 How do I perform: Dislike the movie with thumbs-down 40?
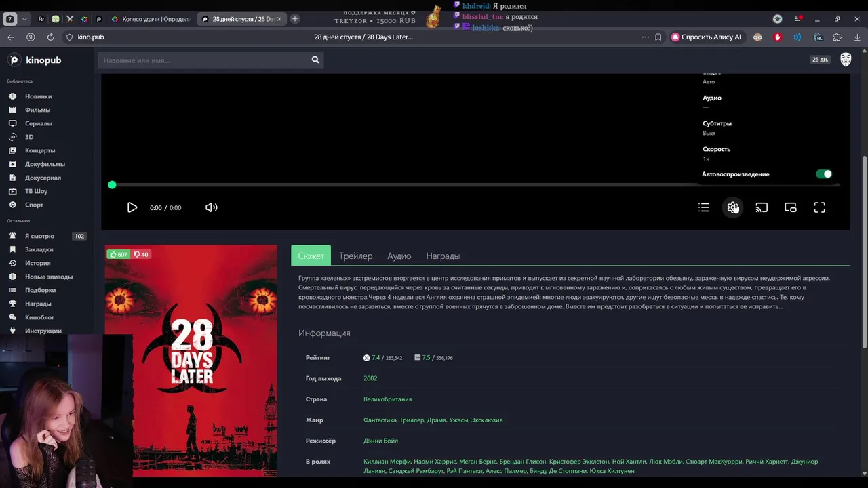point(140,255)
